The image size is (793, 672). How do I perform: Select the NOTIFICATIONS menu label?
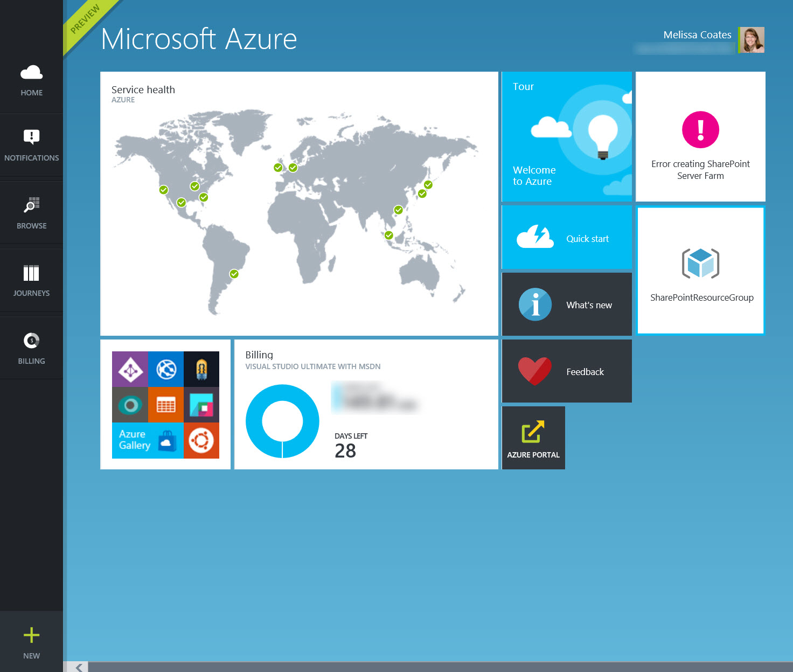click(31, 158)
